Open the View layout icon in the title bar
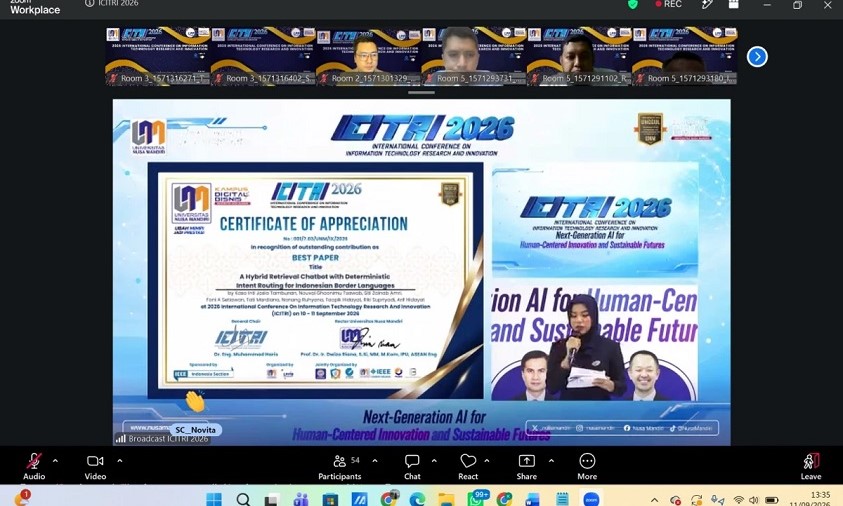This screenshot has width=843, height=506. tap(733, 4)
